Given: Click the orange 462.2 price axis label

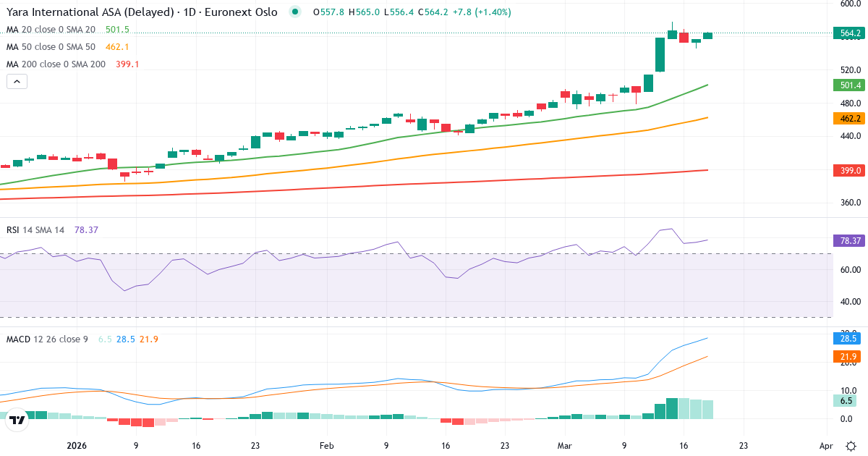Looking at the screenshot, I should 846,119.
